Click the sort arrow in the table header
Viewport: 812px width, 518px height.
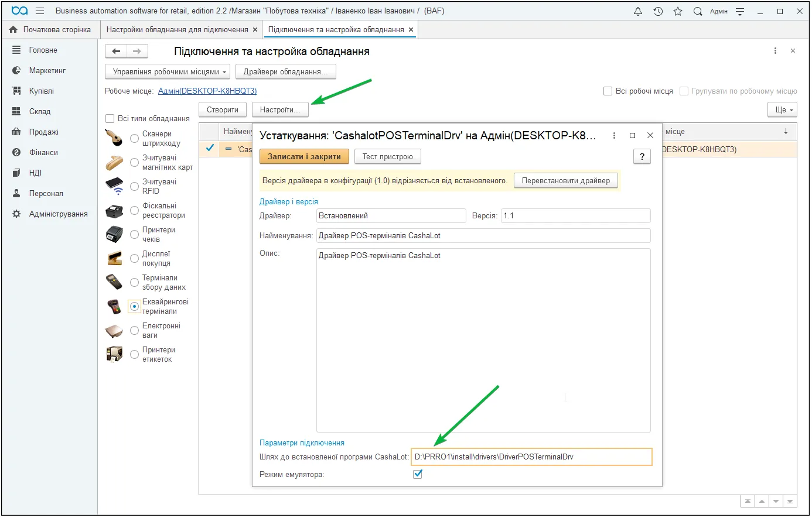pyautogui.click(x=786, y=131)
